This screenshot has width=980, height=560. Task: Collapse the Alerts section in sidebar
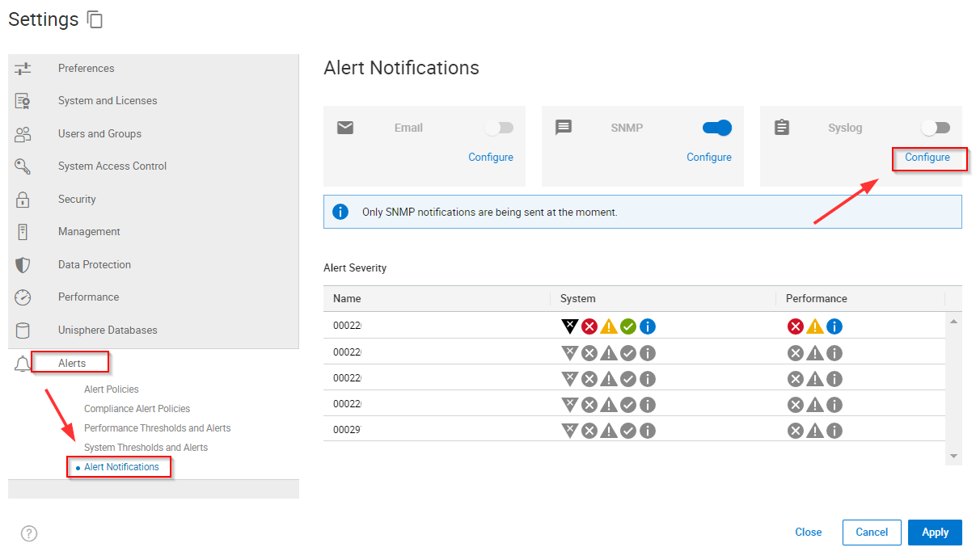[72, 364]
